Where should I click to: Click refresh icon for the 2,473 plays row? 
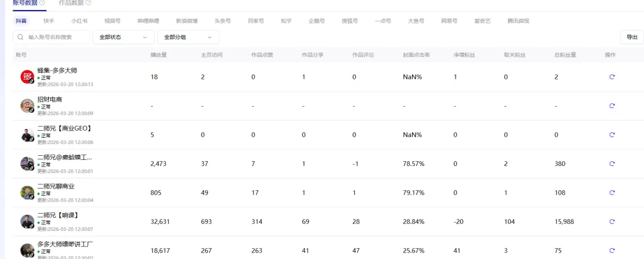pos(612,164)
